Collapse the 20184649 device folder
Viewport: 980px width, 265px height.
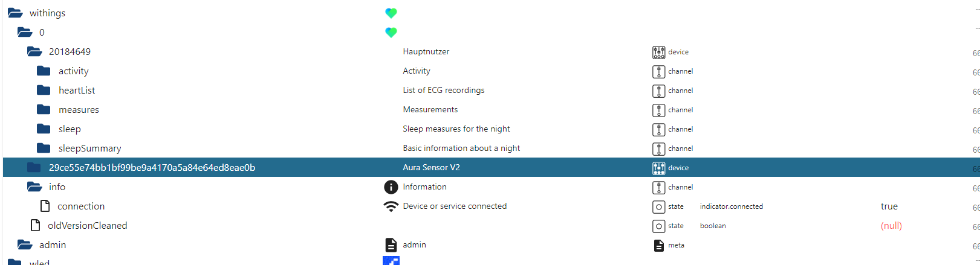(x=34, y=51)
